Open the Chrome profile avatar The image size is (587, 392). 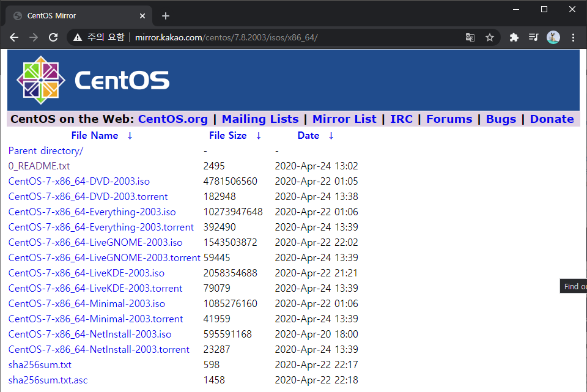(553, 37)
